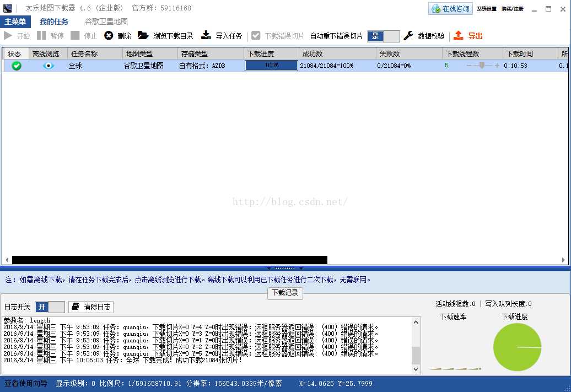Image resolution: width=571 pixels, height=392 pixels.
Task: Sort by 下载时间 column header
Action: coord(530,53)
